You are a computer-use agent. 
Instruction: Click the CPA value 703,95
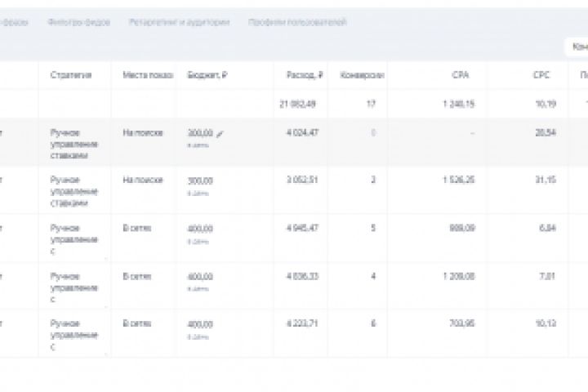(x=463, y=323)
